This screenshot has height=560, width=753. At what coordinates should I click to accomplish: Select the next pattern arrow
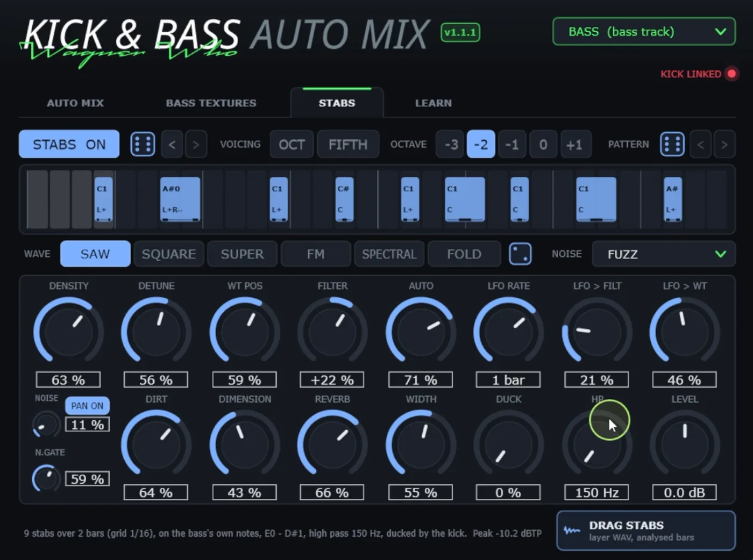[x=724, y=145]
